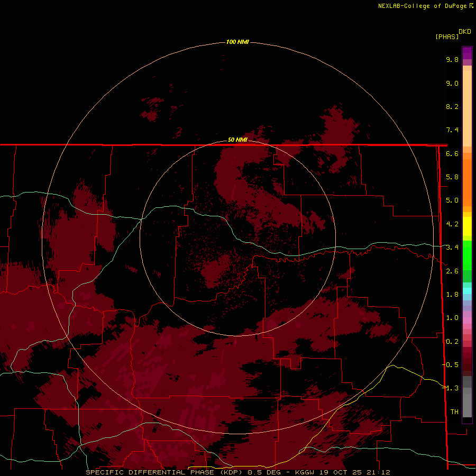Pick the peach segment of the color bar
This screenshot has width=476, height=476.
coord(467,108)
